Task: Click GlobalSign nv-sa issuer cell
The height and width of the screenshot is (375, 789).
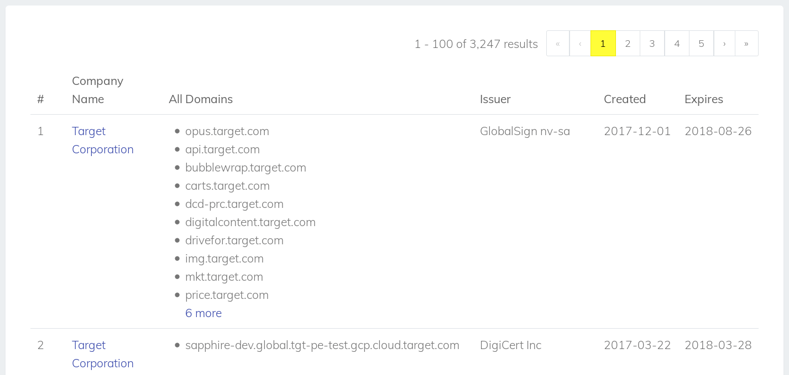Action: coord(525,131)
